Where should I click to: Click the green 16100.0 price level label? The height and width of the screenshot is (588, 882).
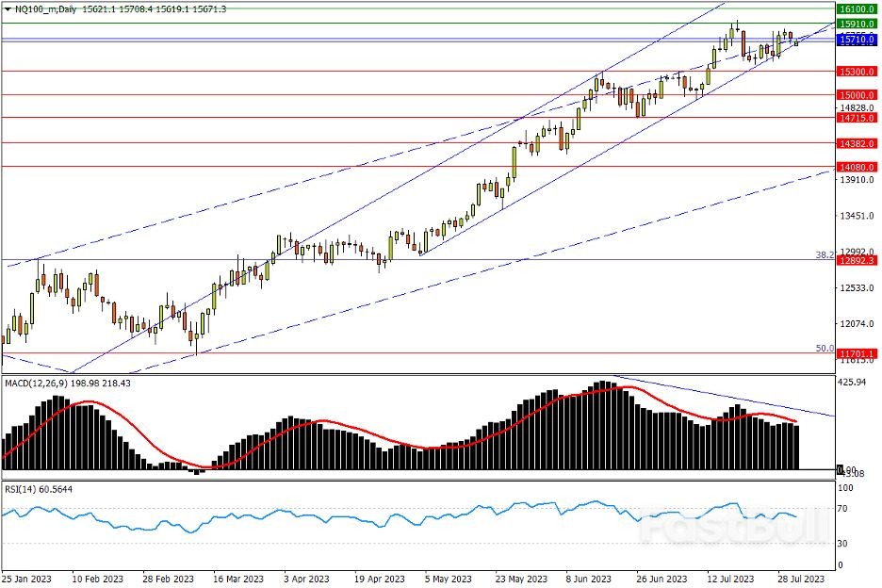coord(857,7)
